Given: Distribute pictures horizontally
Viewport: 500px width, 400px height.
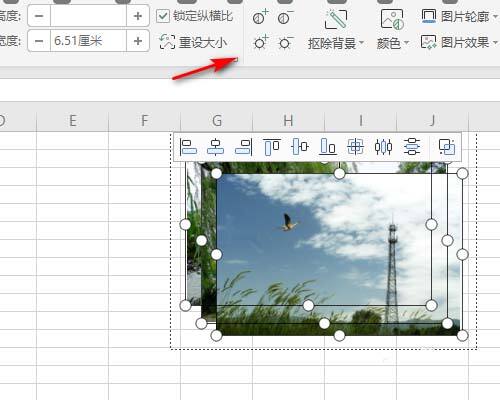Looking at the screenshot, I should [x=384, y=147].
